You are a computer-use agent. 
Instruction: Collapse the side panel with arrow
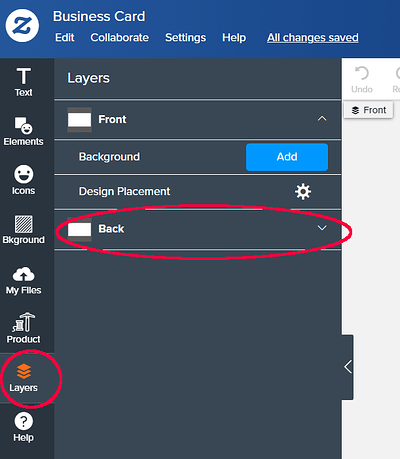tap(348, 367)
